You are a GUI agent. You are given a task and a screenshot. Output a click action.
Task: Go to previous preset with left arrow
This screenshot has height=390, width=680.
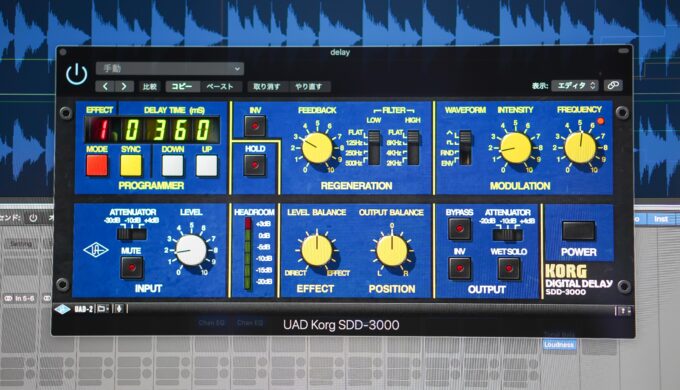point(105,86)
